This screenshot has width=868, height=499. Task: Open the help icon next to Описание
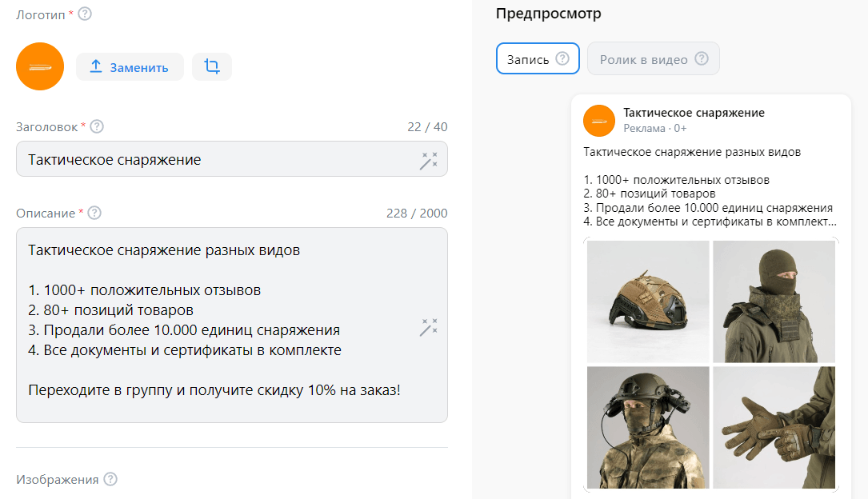coord(94,213)
